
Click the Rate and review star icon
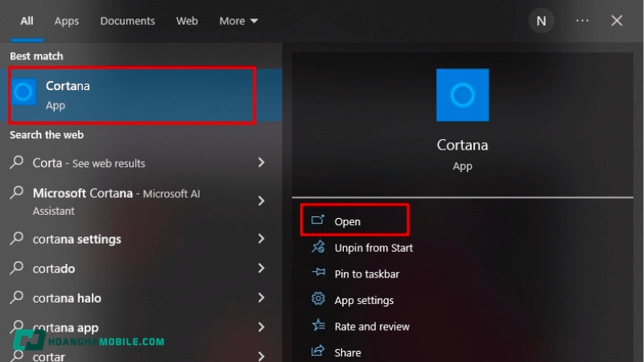[318, 326]
